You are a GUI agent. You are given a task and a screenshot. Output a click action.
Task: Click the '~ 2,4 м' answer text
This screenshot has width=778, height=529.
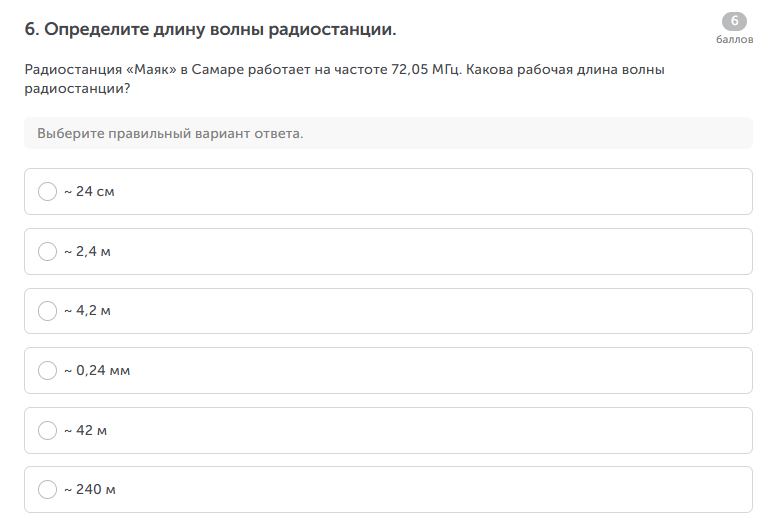[87, 251]
